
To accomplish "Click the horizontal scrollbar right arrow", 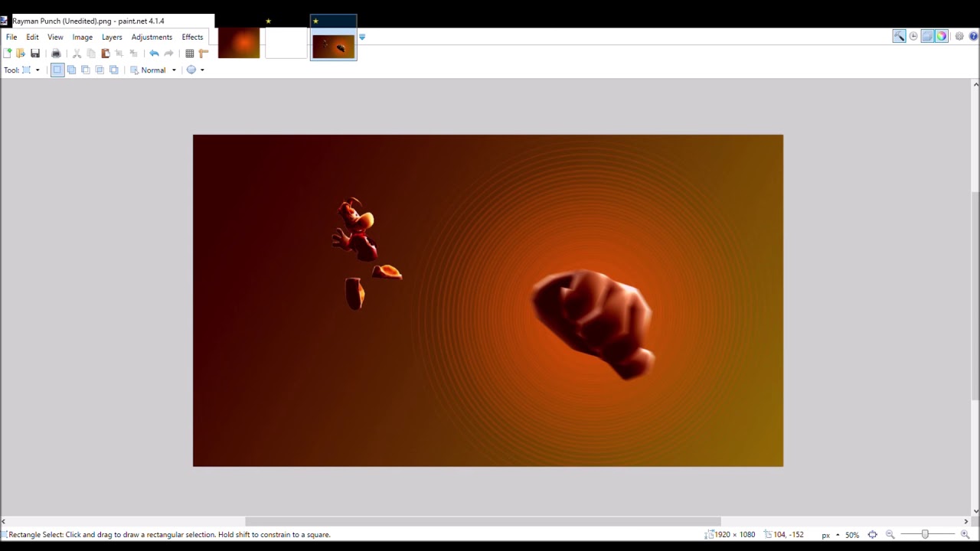I will click(x=965, y=521).
